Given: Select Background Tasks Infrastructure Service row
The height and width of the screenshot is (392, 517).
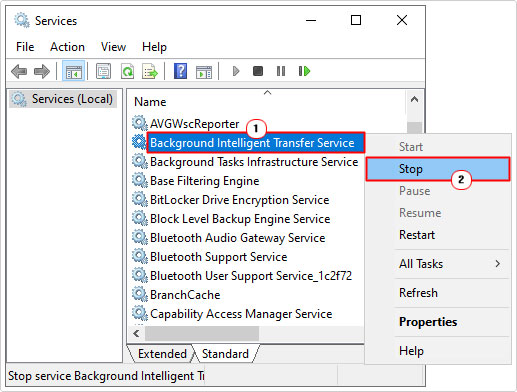Looking at the screenshot, I should 254,162.
